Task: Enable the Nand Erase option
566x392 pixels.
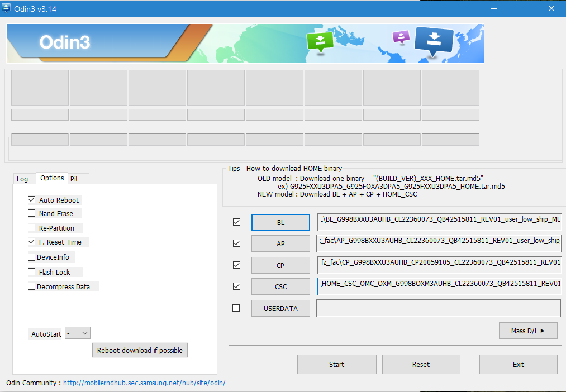Action: pyautogui.click(x=32, y=213)
